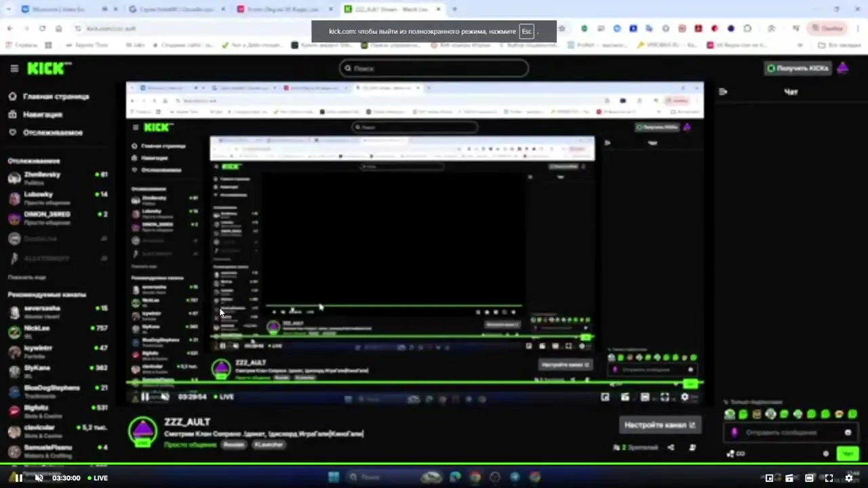The width and height of the screenshot is (868, 488).
Task: Collapse chat with arrow beside Чат heading
Action: (723, 91)
